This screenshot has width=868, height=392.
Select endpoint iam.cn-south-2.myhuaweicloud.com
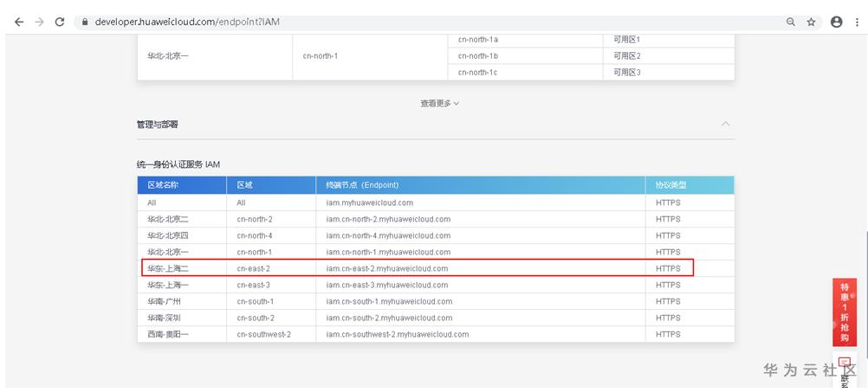click(389, 318)
